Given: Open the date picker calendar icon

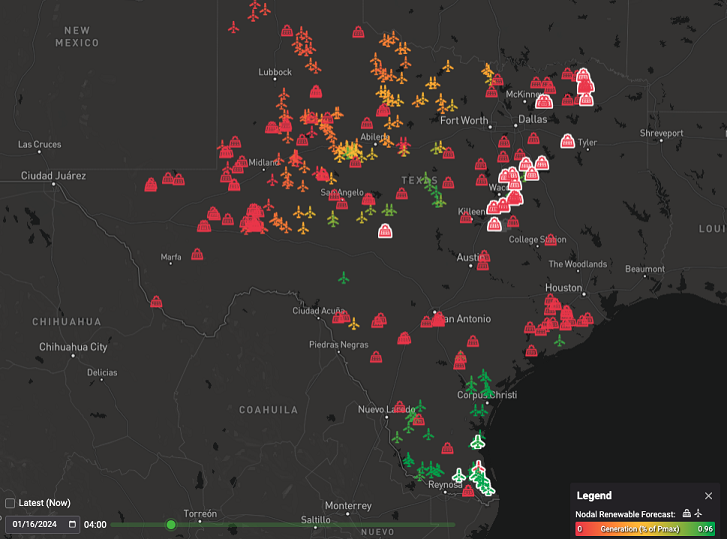Looking at the screenshot, I should [x=72, y=524].
